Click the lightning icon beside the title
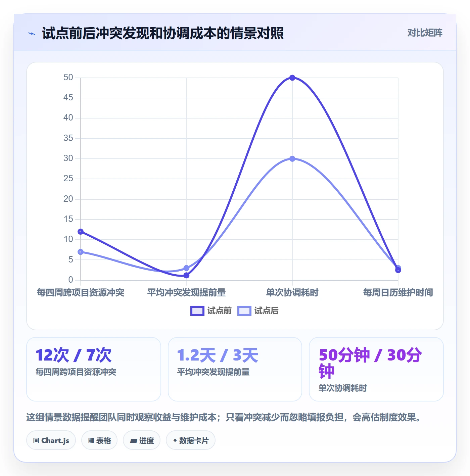This screenshot has width=470, height=476. coord(32,34)
